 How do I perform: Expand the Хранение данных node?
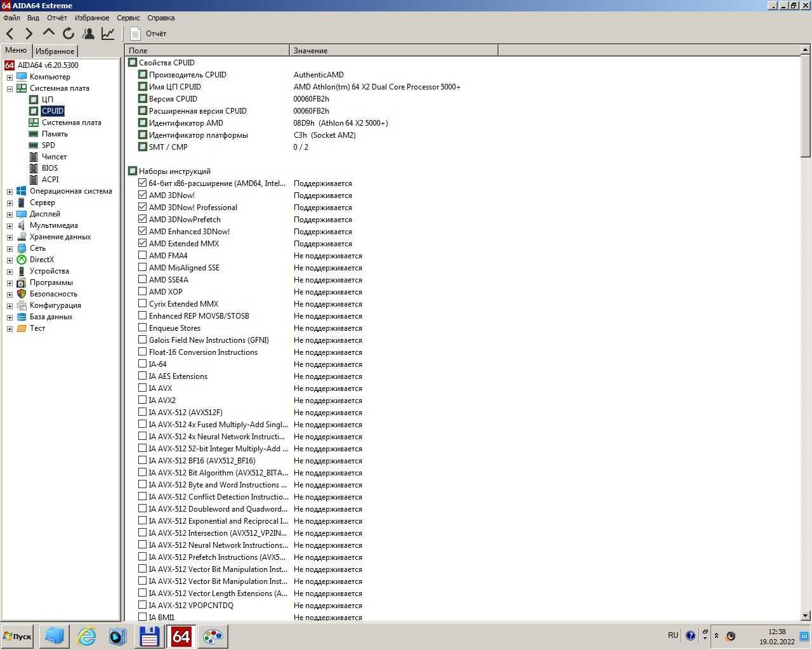point(10,237)
